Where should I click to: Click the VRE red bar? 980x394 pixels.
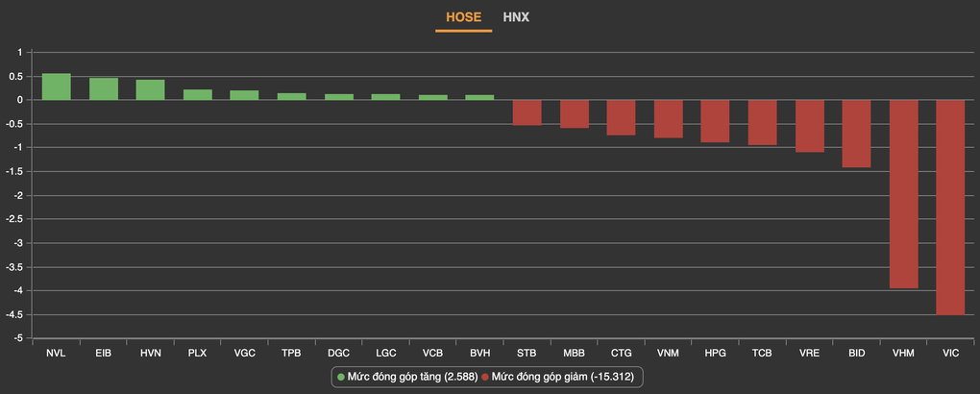(x=809, y=126)
